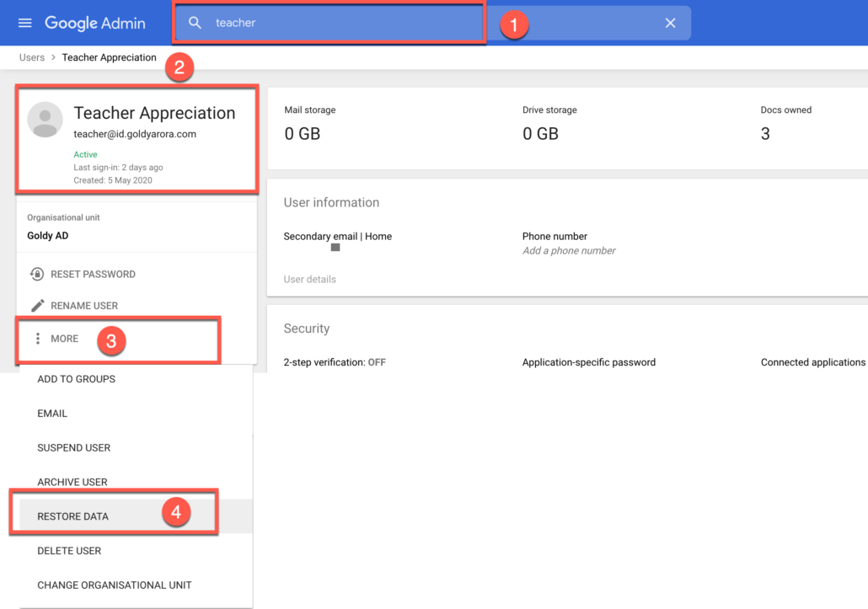Screen dimensions: 868x609
Task: Click the User details link
Action: pos(309,280)
